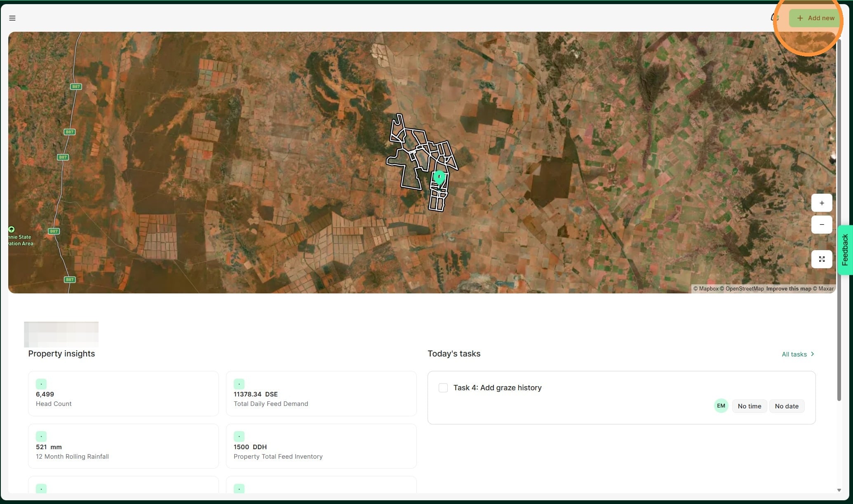The height and width of the screenshot is (504, 853).
Task: Open the hamburger navigation menu
Action: click(x=12, y=18)
